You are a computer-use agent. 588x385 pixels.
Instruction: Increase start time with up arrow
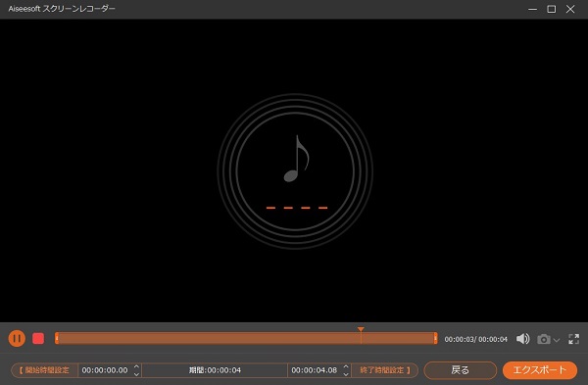tap(136, 366)
